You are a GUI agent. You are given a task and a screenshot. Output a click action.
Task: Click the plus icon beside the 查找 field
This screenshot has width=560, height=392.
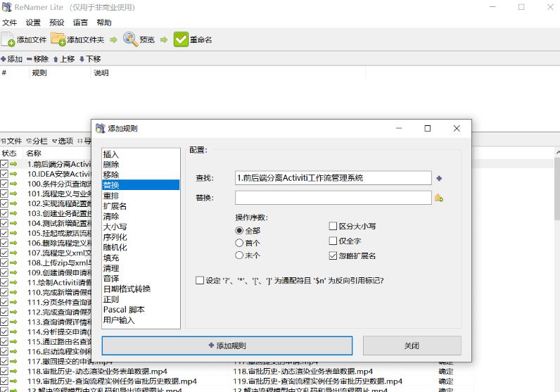coord(440,179)
